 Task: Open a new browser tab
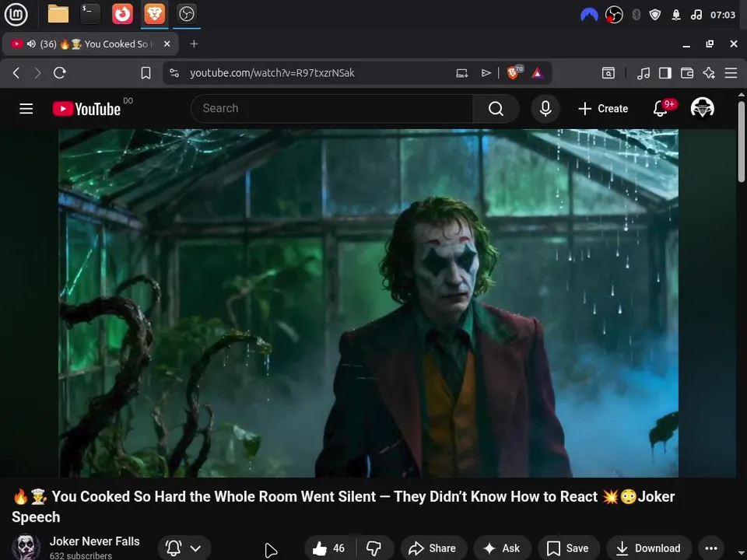[194, 44]
